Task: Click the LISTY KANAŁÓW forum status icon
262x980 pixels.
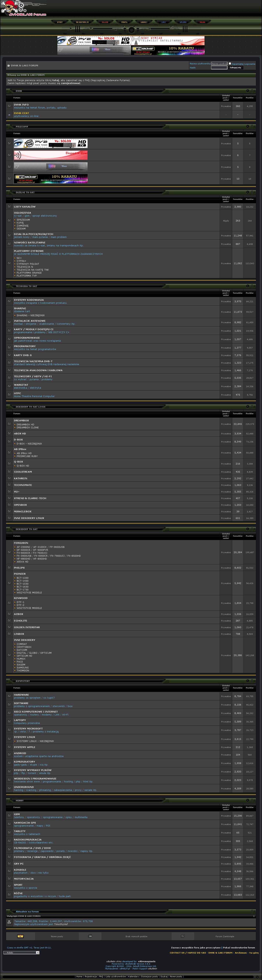Action: 9,207
